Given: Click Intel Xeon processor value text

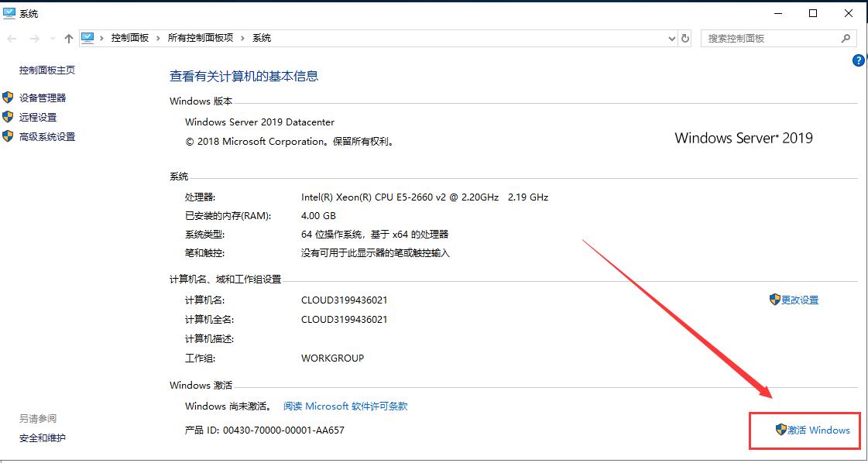Looking at the screenshot, I should 424,197.
